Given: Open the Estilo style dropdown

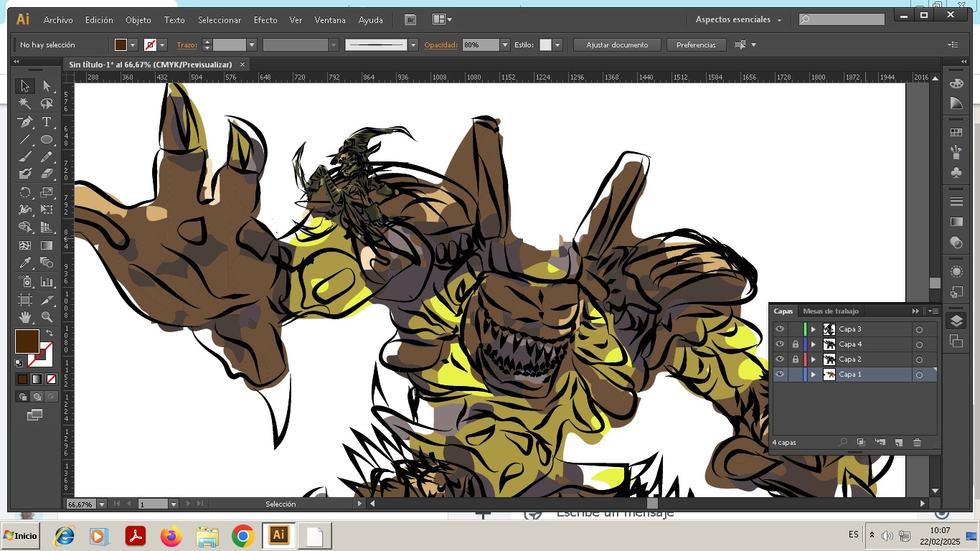Looking at the screenshot, I should pos(557,44).
